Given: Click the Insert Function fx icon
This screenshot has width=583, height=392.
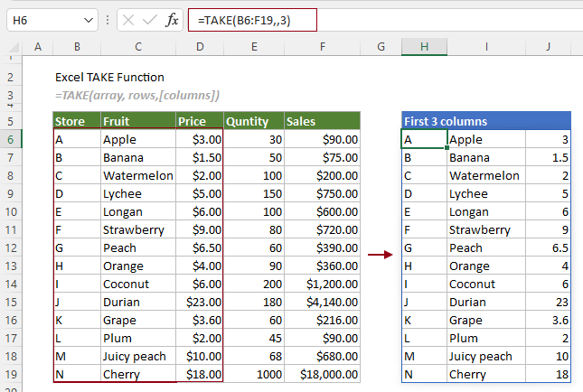Looking at the screenshot, I should [x=172, y=19].
